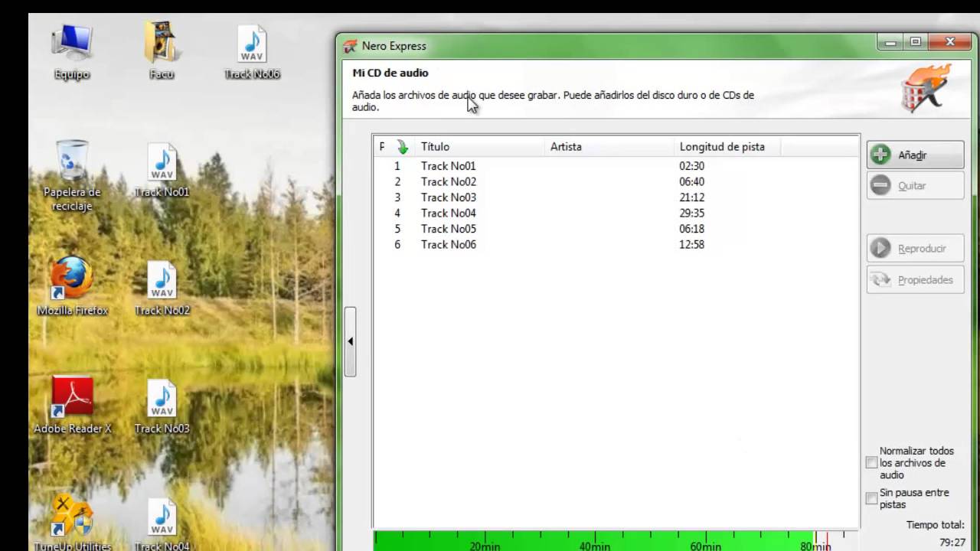The height and width of the screenshot is (551, 980).
Task: Click the 21:12 track length value
Action: [x=691, y=197]
